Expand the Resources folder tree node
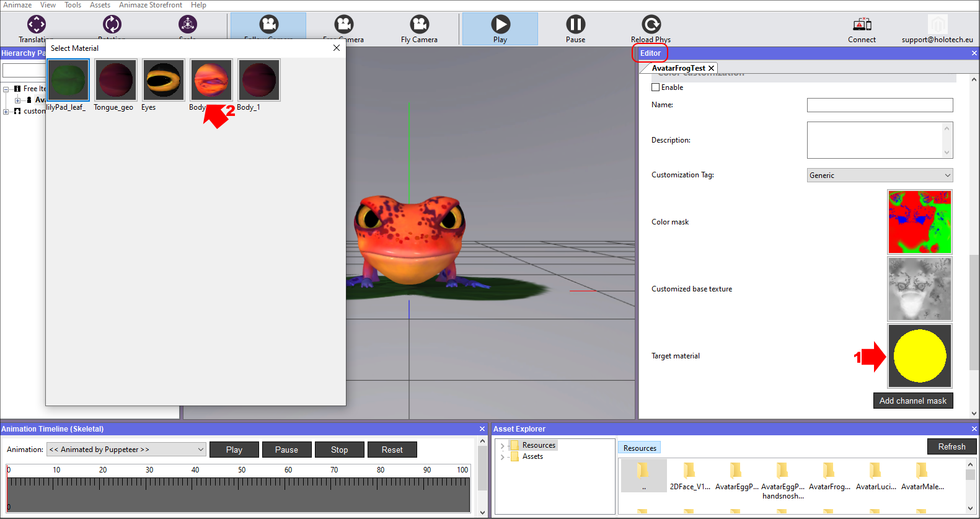This screenshot has width=980, height=519. (502, 446)
